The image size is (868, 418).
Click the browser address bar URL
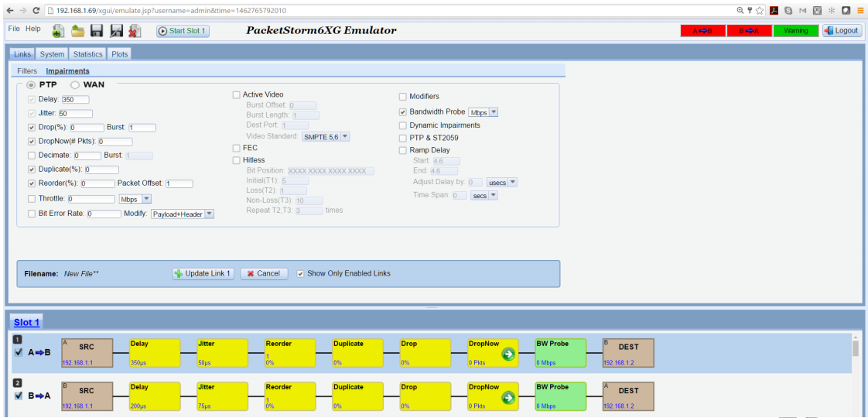click(172, 11)
